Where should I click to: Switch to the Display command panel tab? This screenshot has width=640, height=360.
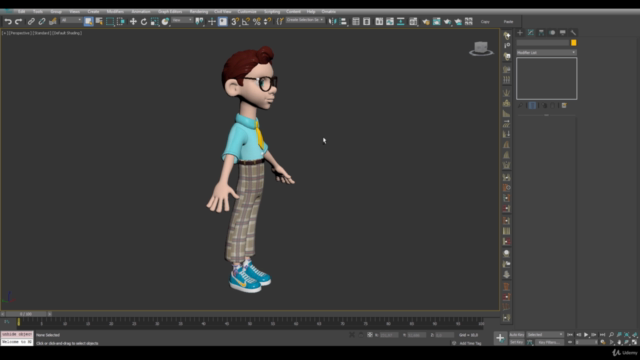(x=562, y=33)
